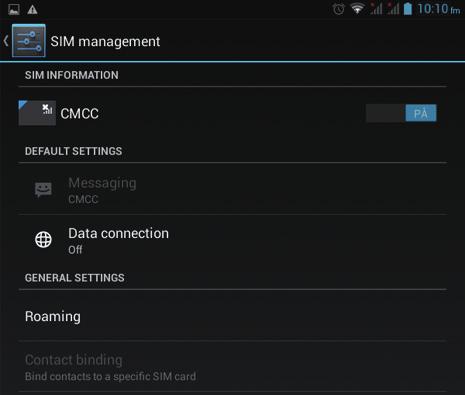
Task: Click the globe icon for Data connection
Action: (43, 239)
